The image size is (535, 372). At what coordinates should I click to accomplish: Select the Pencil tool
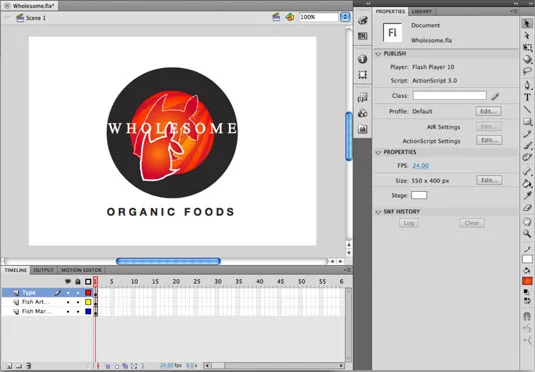tap(527, 133)
